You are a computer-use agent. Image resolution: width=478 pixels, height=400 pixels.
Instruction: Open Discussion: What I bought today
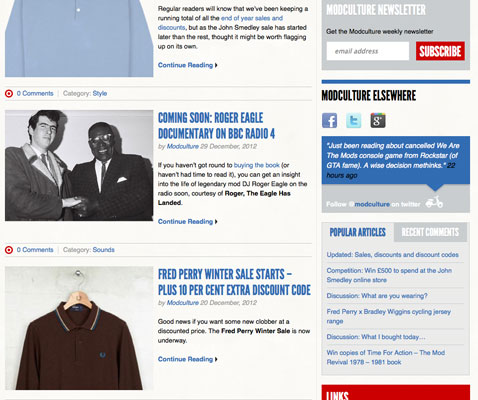click(x=376, y=337)
